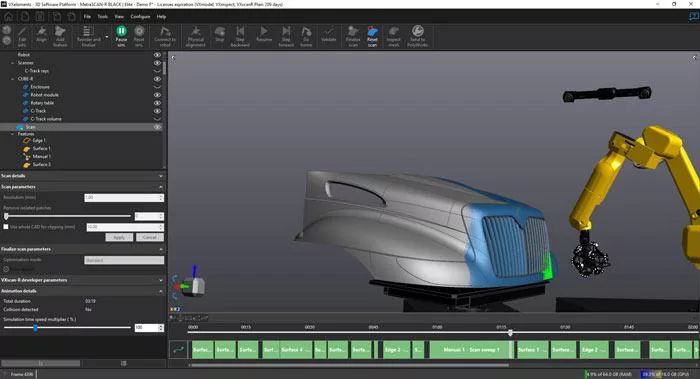700x379 pixels.
Task: Click the Validate toolbar icon
Action: (x=329, y=34)
